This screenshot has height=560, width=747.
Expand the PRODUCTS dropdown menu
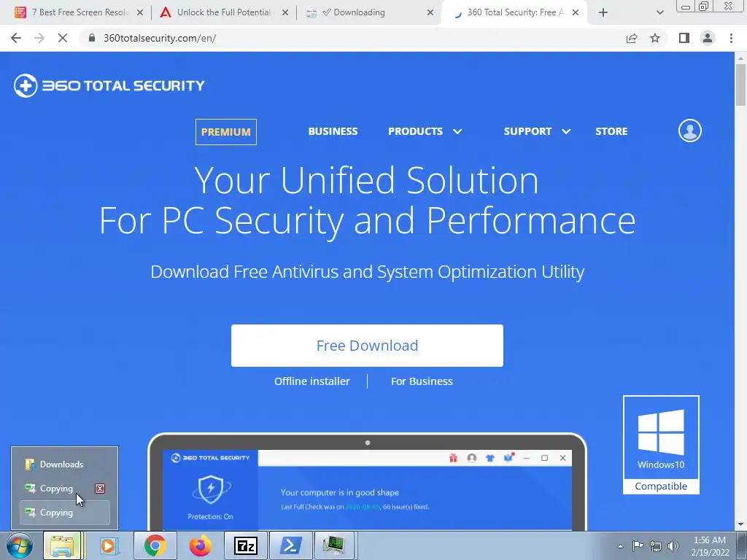point(425,131)
